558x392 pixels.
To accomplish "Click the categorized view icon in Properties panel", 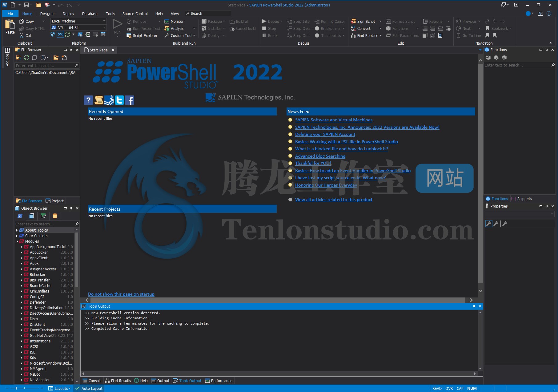I will 488,224.
